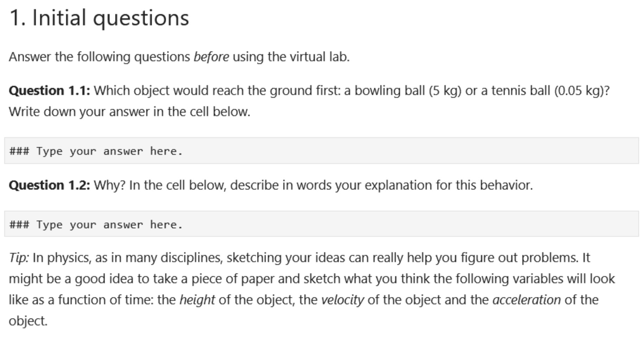Screen dimensions: 644x337
Task: Click the second answer cell under Question 1.2
Action: point(321,224)
